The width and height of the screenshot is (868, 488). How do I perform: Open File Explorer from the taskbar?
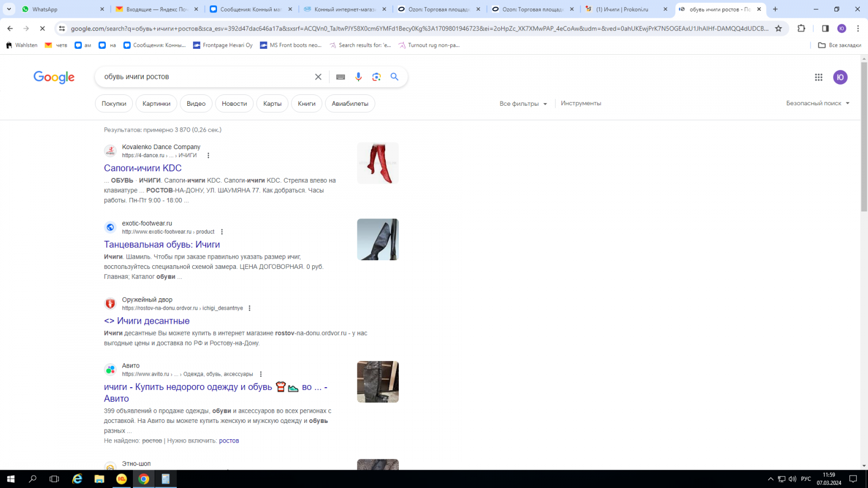pos(99,479)
